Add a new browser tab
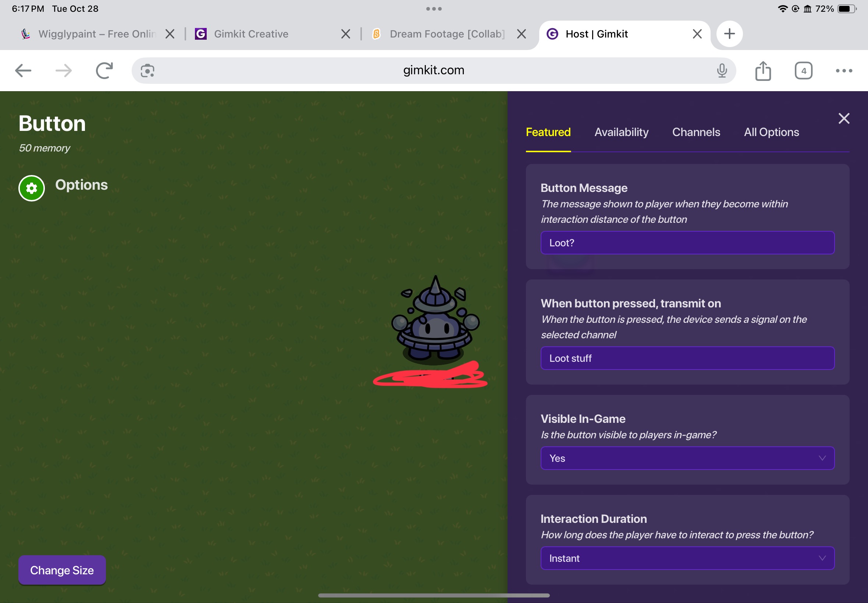This screenshot has height=603, width=868. click(729, 34)
